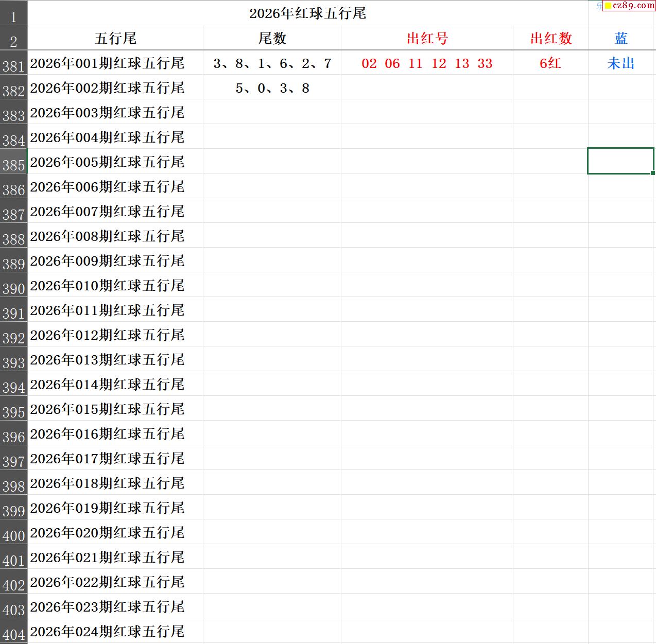
Task: Click the "五行尾" column header cell
Action: point(115,38)
